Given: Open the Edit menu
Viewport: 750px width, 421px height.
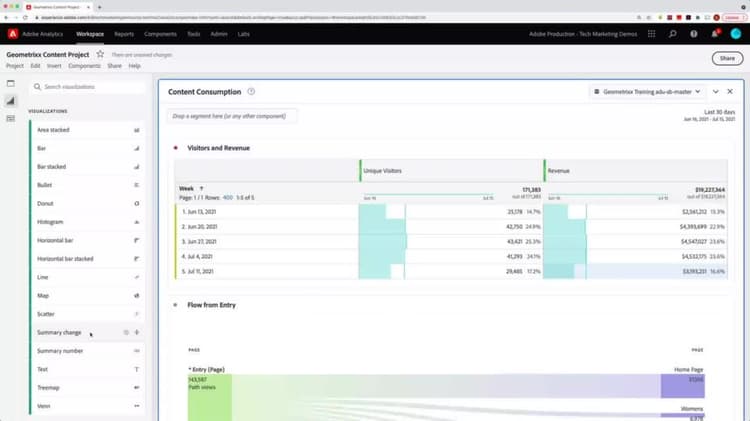Looking at the screenshot, I should (35, 66).
